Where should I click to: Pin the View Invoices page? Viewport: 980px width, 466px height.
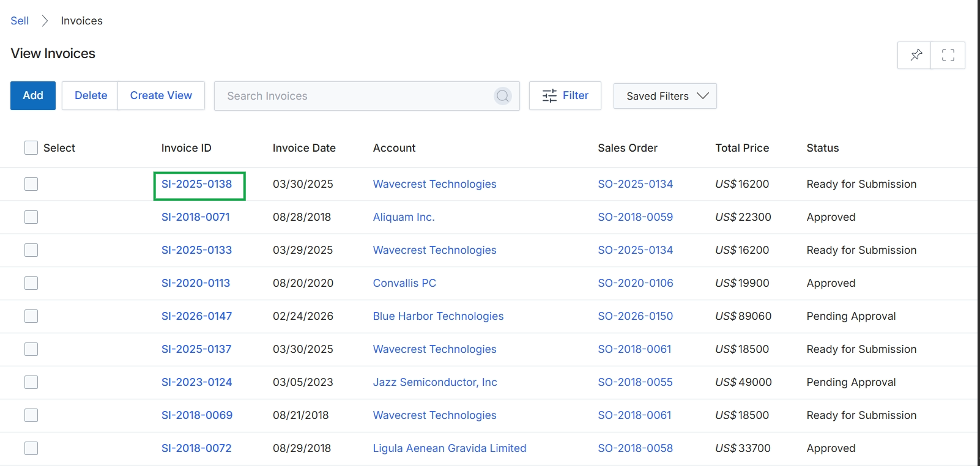[x=915, y=55]
